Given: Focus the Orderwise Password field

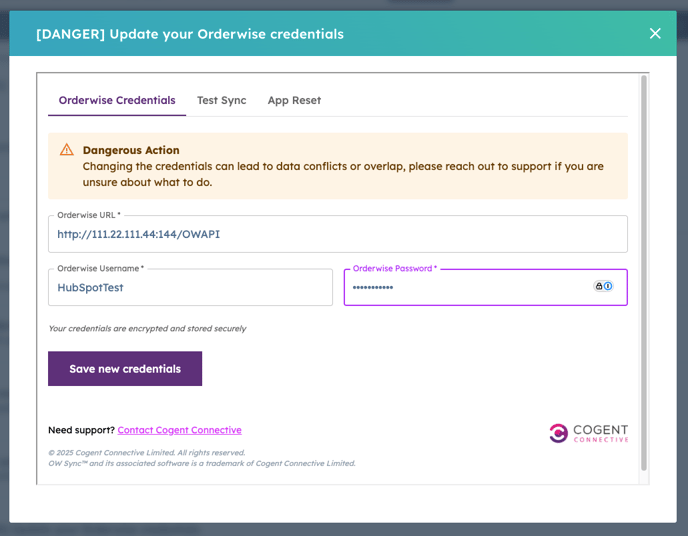Looking at the screenshot, I should coord(485,287).
